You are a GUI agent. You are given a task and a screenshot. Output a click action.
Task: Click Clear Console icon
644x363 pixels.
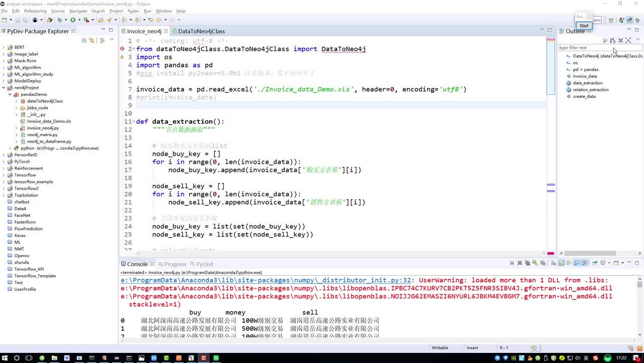point(553,263)
